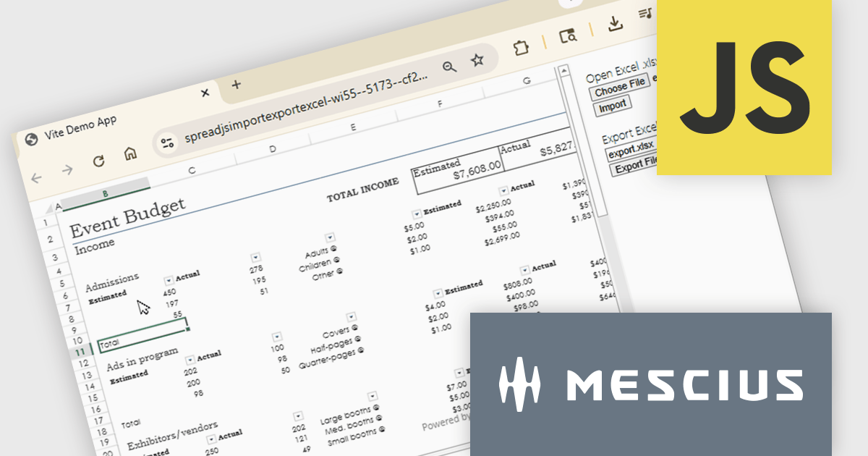View site information icon in address bar
The image size is (868, 456).
(168, 143)
